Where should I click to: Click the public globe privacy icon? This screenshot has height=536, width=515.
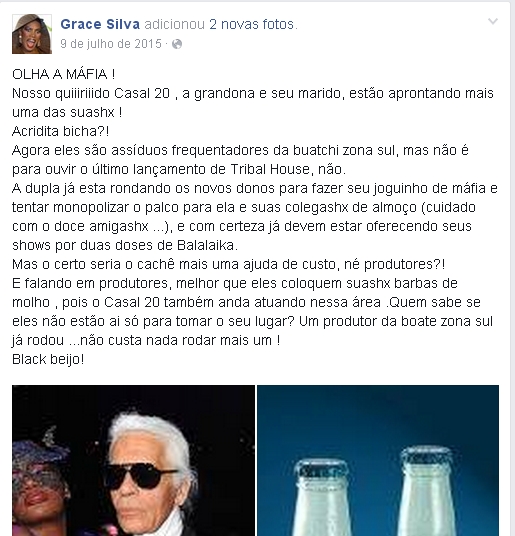pos(177,44)
